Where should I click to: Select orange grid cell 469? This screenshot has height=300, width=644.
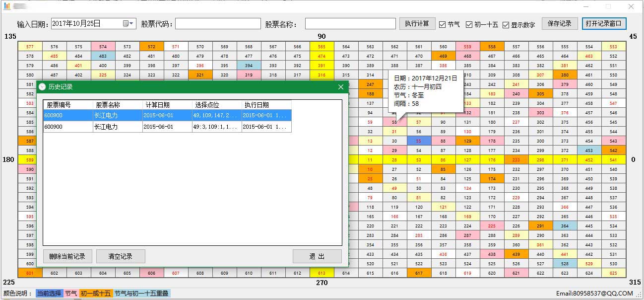tap(443, 56)
